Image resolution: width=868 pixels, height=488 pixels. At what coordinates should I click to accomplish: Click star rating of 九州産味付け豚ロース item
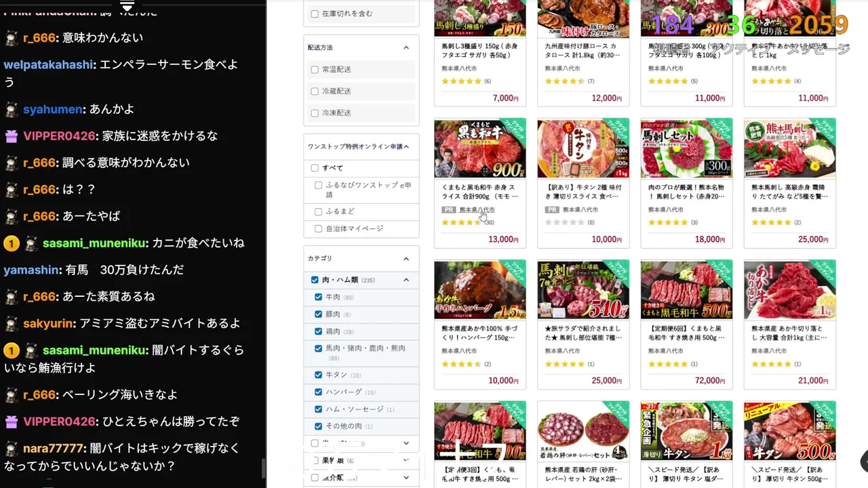[565, 81]
